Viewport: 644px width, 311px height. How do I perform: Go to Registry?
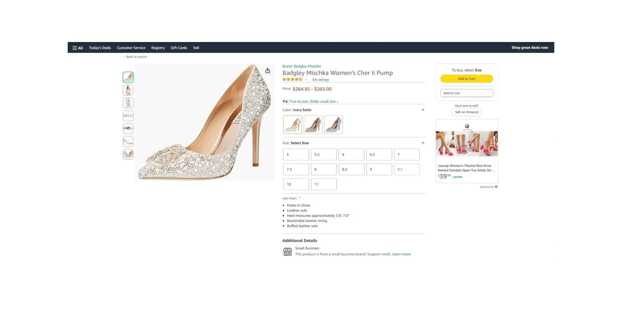pyautogui.click(x=158, y=48)
